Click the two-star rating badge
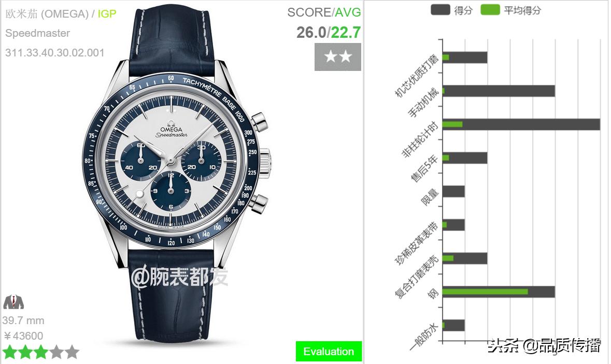 (x=337, y=57)
